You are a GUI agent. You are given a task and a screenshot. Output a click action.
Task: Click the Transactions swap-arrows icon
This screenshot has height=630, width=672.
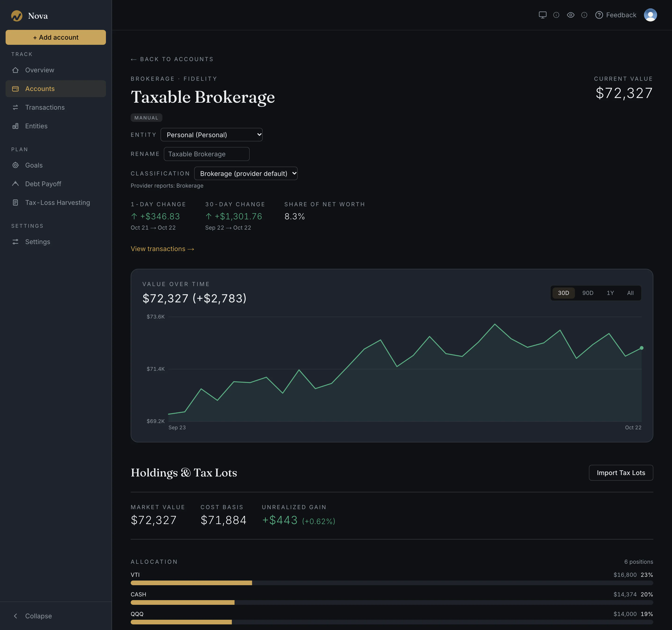click(x=15, y=107)
